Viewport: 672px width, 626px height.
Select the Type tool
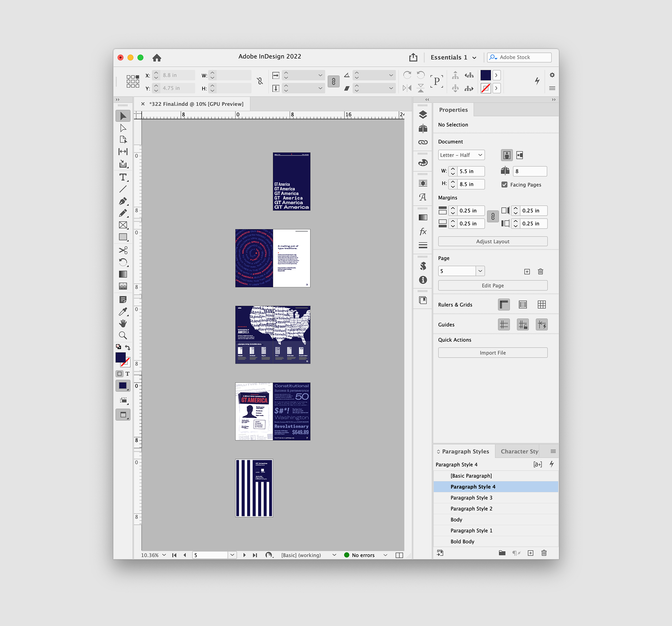(123, 177)
